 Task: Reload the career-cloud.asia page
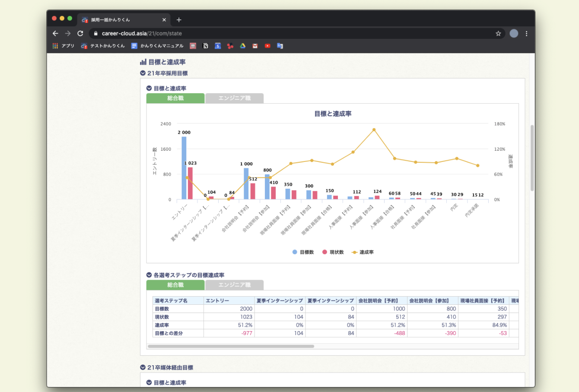(x=80, y=33)
